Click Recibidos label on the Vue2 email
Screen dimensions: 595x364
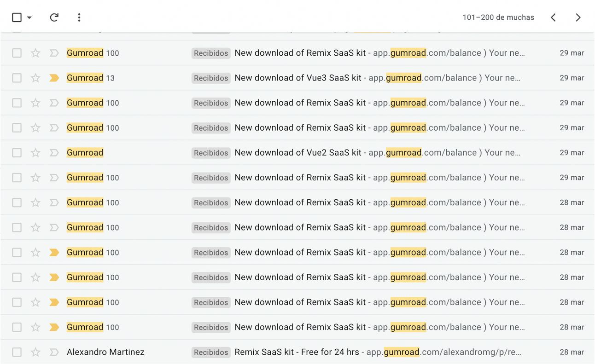pos(211,152)
